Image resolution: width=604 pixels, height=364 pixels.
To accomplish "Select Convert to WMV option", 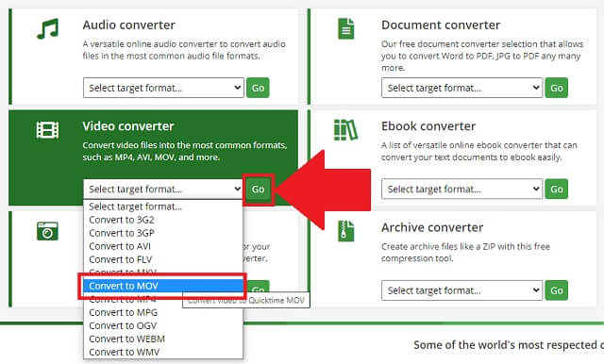I will (x=163, y=352).
